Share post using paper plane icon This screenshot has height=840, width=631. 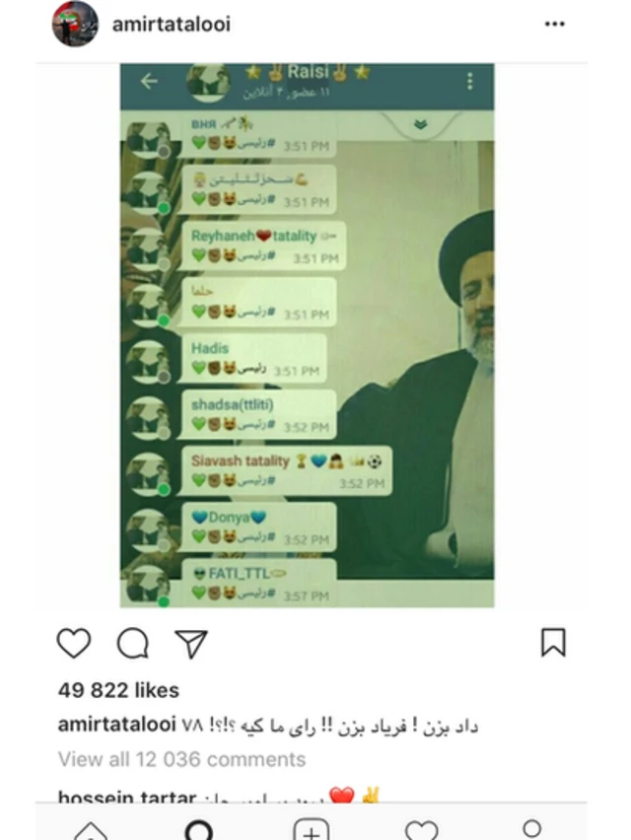pos(191,644)
